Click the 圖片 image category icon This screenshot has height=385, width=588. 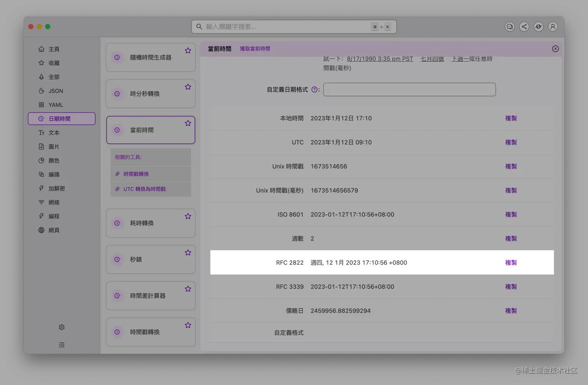pos(41,146)
